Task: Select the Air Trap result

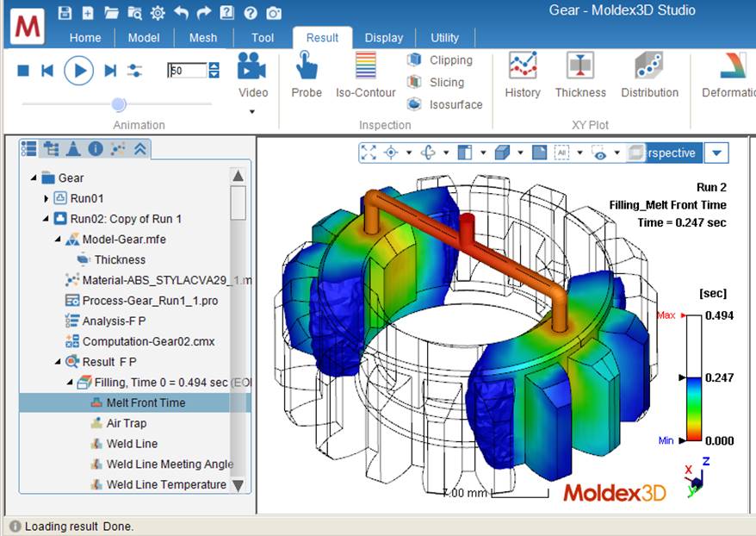Action: point(127,423)
